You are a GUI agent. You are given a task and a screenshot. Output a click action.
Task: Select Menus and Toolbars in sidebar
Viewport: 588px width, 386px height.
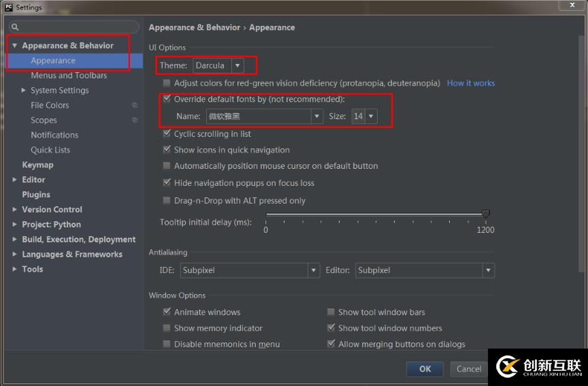pyautogui.click(x=69, y=76)
